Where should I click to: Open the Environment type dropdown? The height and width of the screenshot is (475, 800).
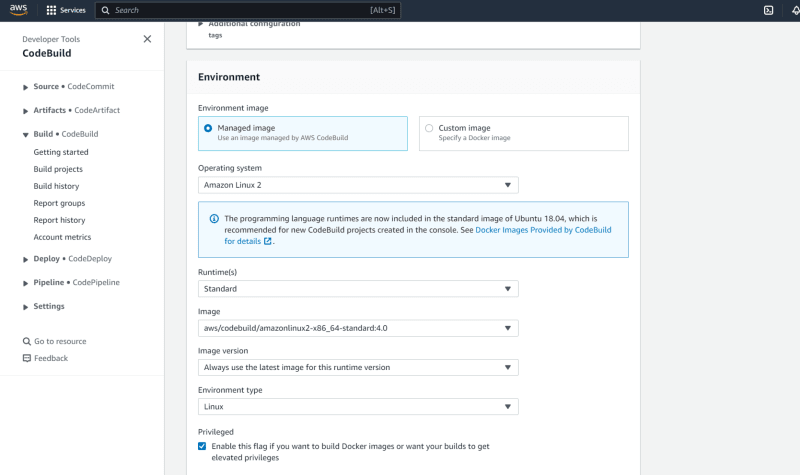click(x=358, y=407)
